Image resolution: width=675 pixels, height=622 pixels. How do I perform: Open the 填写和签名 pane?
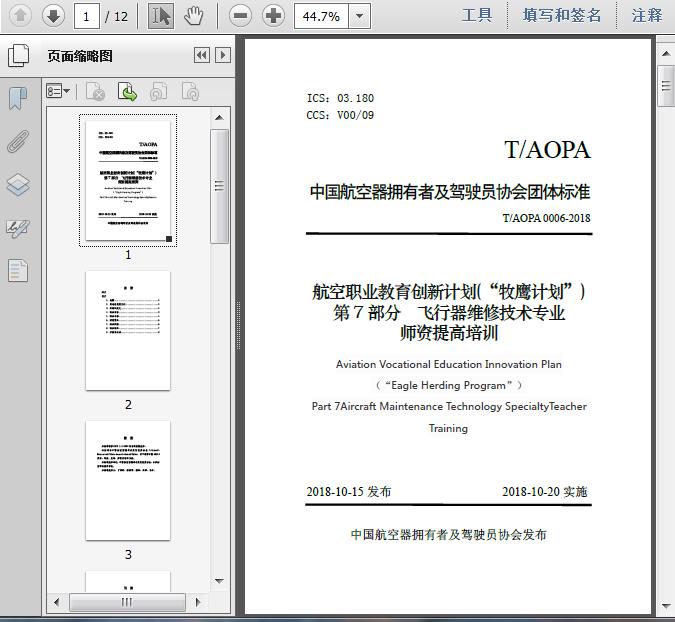coord(562,15)
